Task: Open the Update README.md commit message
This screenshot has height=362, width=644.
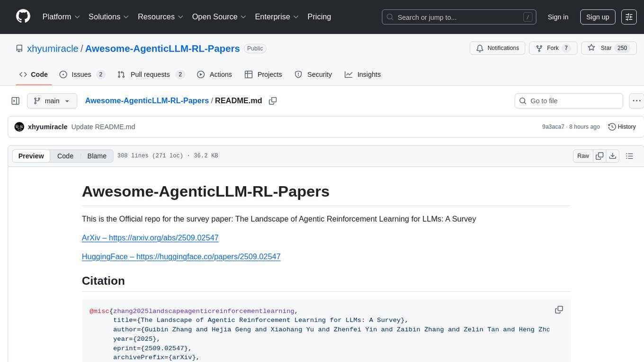Action: pos(103,127)
